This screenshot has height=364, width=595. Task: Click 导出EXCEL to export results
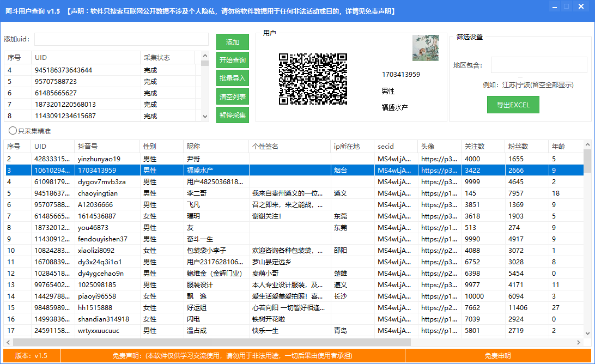(x=513, y=105)
